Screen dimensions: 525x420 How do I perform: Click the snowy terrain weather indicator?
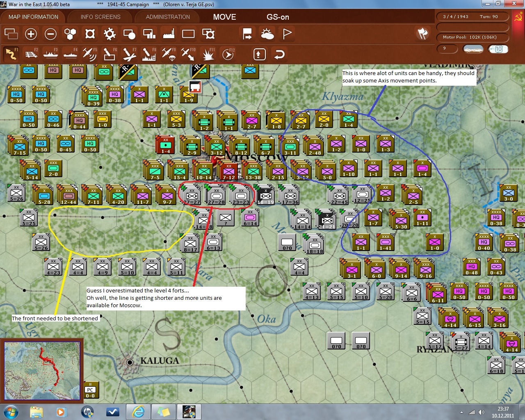473,49
